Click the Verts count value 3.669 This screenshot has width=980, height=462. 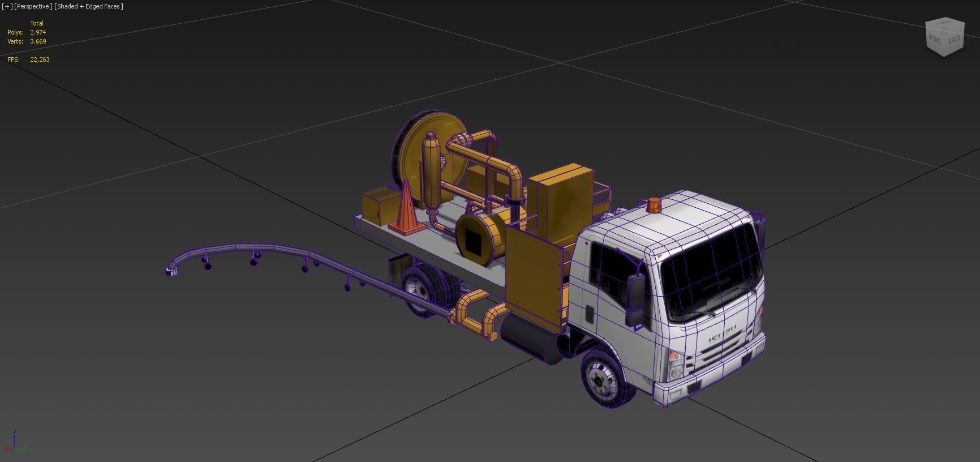point(38,41)
